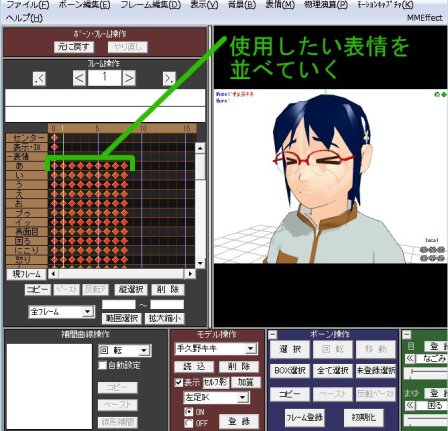Collapse the 表情 panel minus icon
This screenshot has width=448, height=431.
[407, 334]
